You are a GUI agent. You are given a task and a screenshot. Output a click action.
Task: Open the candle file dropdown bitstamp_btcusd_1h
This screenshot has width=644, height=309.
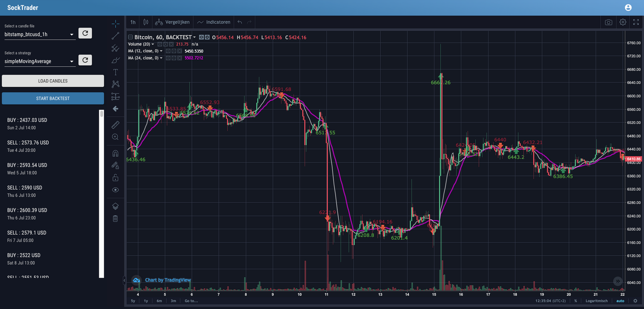pos(40,34)
